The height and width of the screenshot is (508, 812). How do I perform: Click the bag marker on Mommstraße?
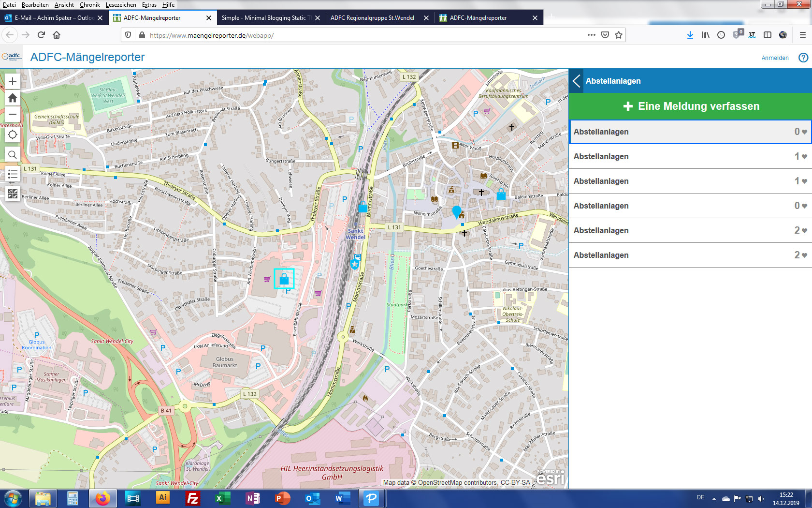click(362, 207)
